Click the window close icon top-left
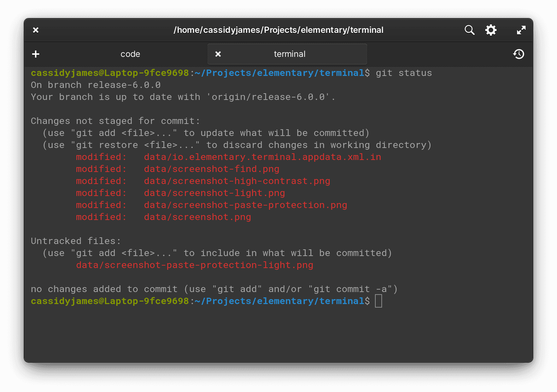The width and height of the screenshot is (557, 392). [x=35, y=30]
